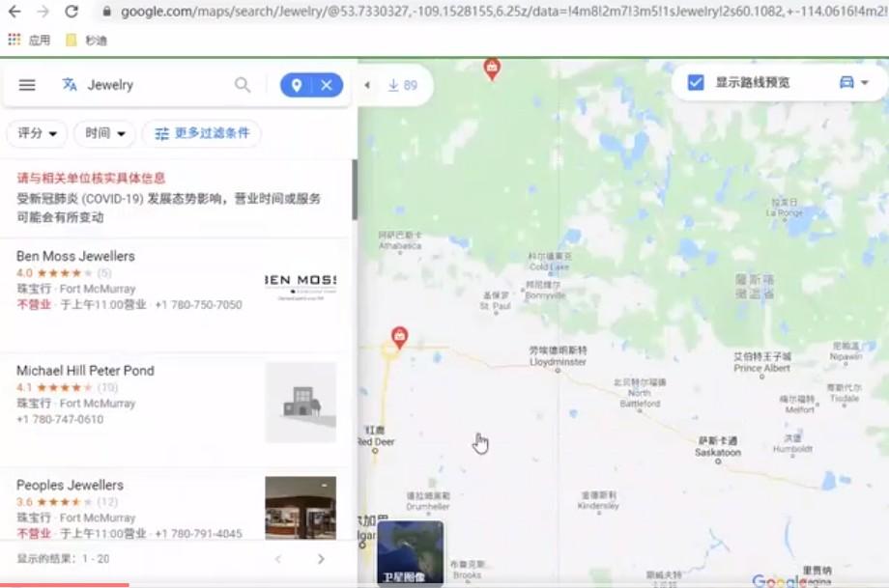Open the car travel mode dropdown

(x=853, y=83)
